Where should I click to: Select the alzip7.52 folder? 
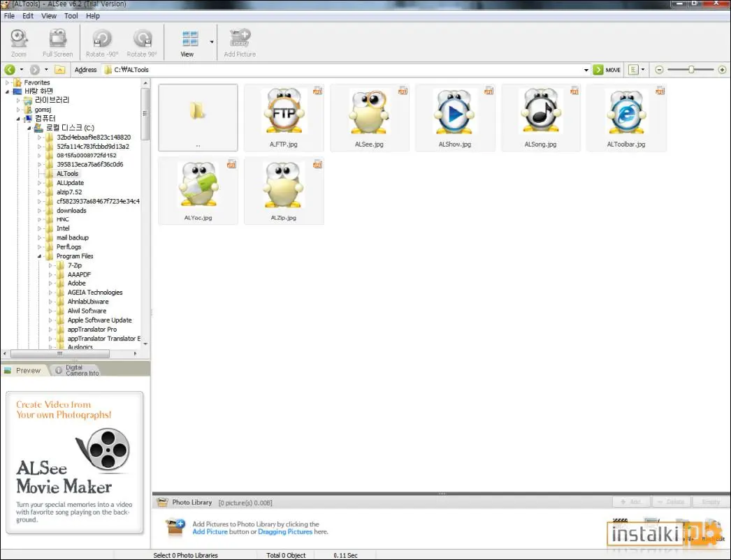(69, 192)
